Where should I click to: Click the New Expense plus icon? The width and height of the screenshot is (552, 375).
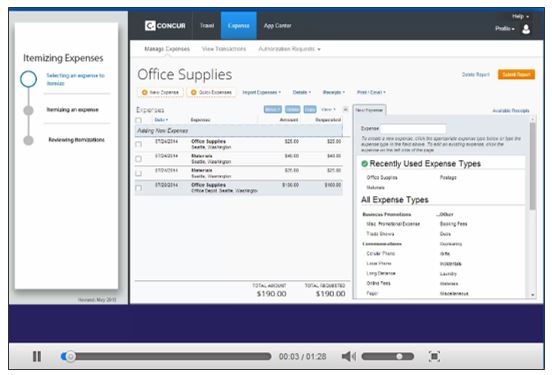[x=144, y=92]
